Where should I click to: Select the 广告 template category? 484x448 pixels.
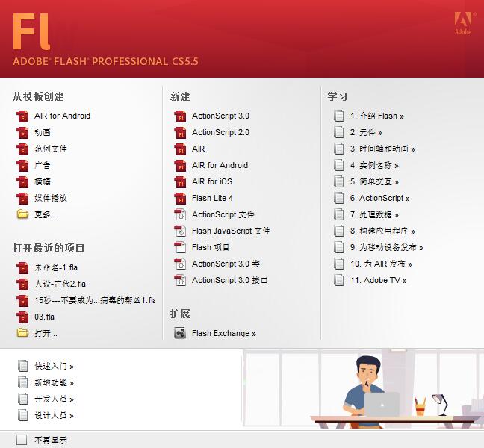pos(43,165)
